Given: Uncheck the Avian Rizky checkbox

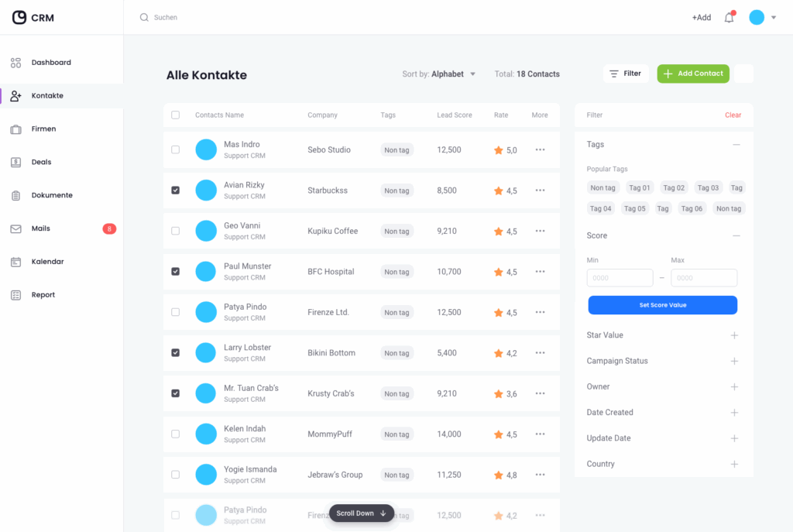Looking at the screenshot, I should [175, 190].
